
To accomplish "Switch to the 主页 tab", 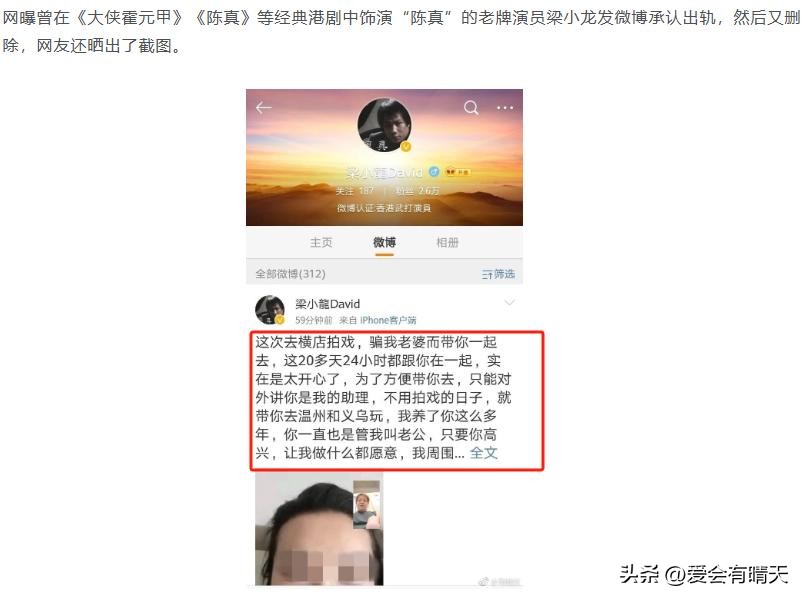I will (x=321, y=242).
